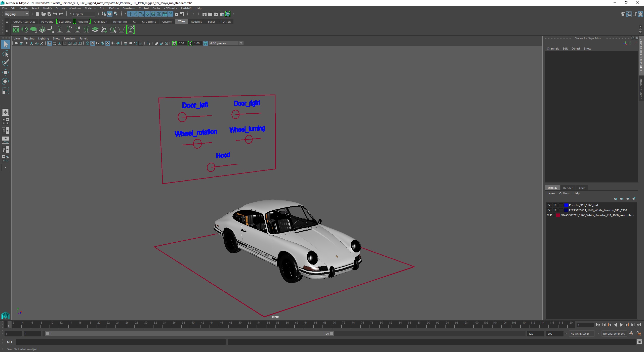Select the Move tool in the toolbox
Image resolution: width=644 pixels, height=352 pixels.
tap(5, 72)
